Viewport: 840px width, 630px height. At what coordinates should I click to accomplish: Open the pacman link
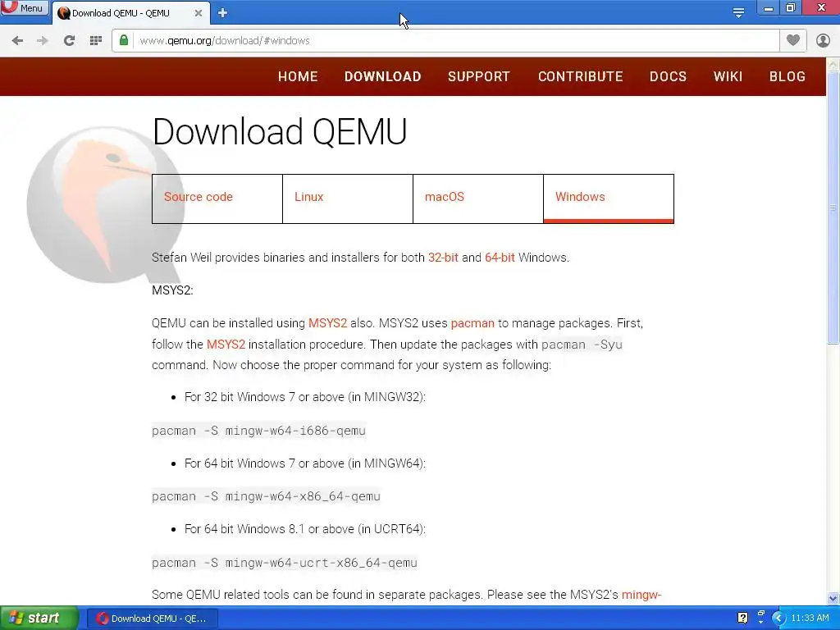tap(472, 323)
